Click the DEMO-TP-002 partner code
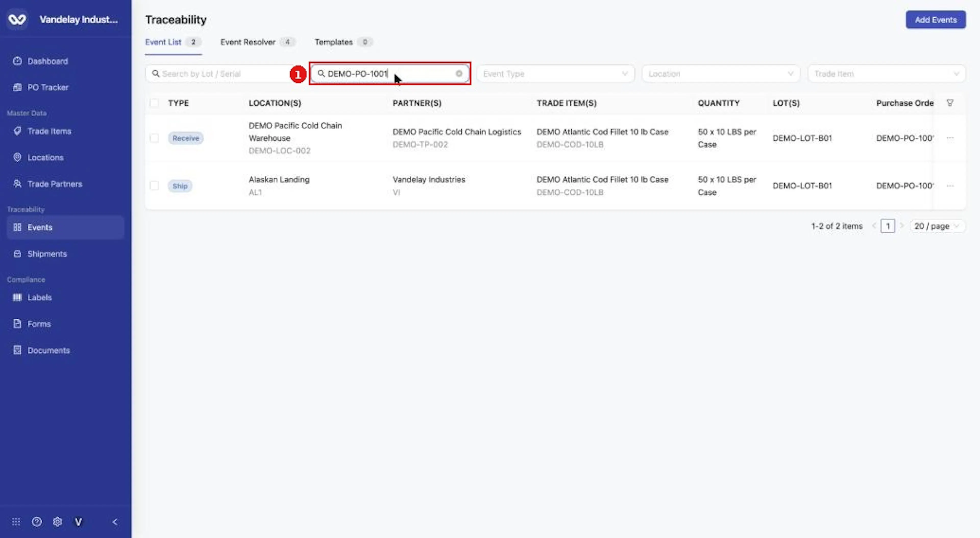The width and height of the screenshot is (980, 538). click(420, 145)
